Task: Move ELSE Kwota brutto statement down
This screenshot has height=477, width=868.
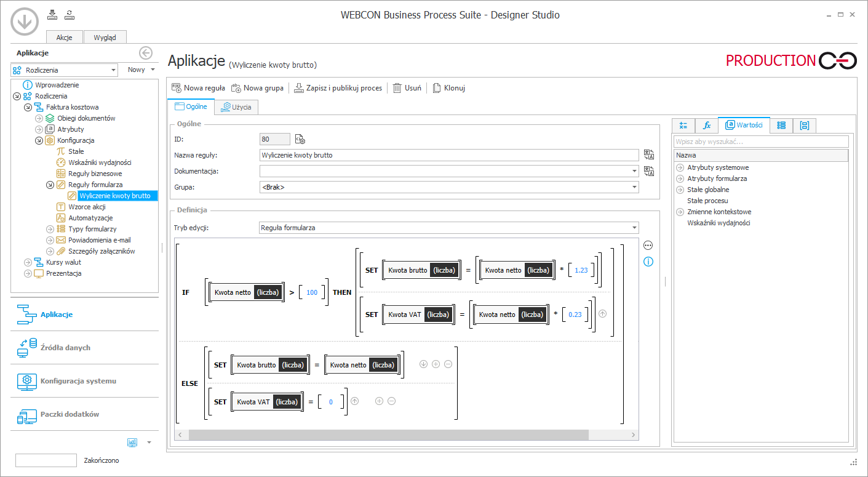Action: [x=423, y=364]
